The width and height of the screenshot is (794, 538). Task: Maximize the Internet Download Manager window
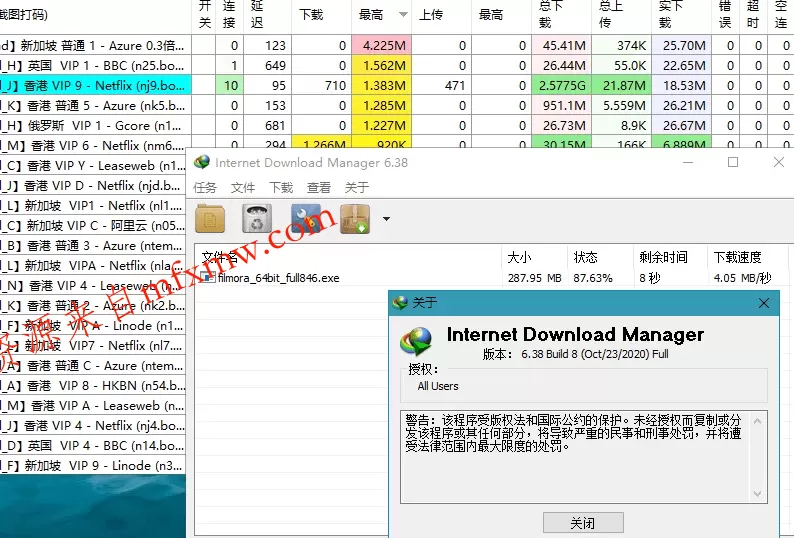click(733, 162)
